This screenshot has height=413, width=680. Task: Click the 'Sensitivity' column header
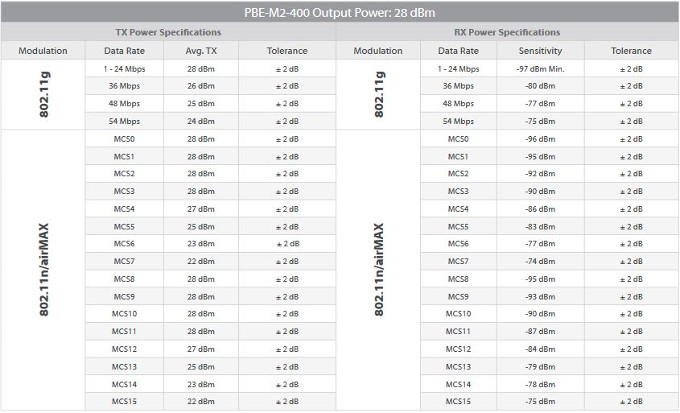[540, 51]
